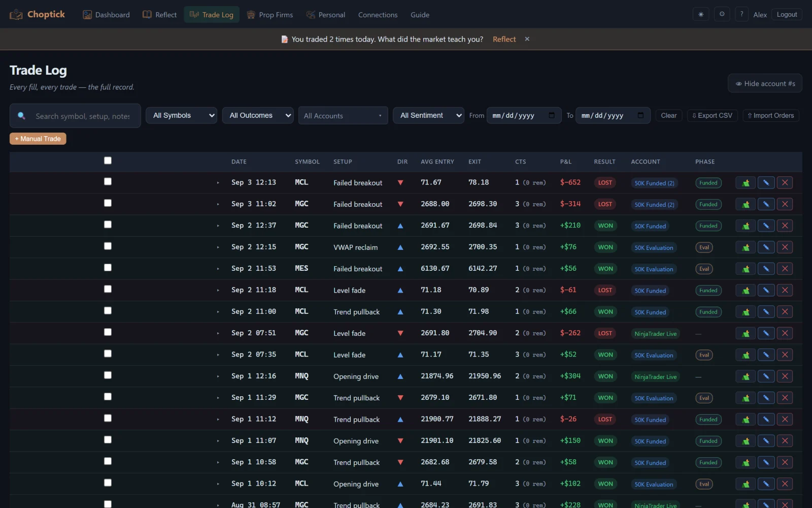The image size is (812, 508).
Task: Select the Trade Log tab
Action: pyautogui.click(x=212, y=15)
